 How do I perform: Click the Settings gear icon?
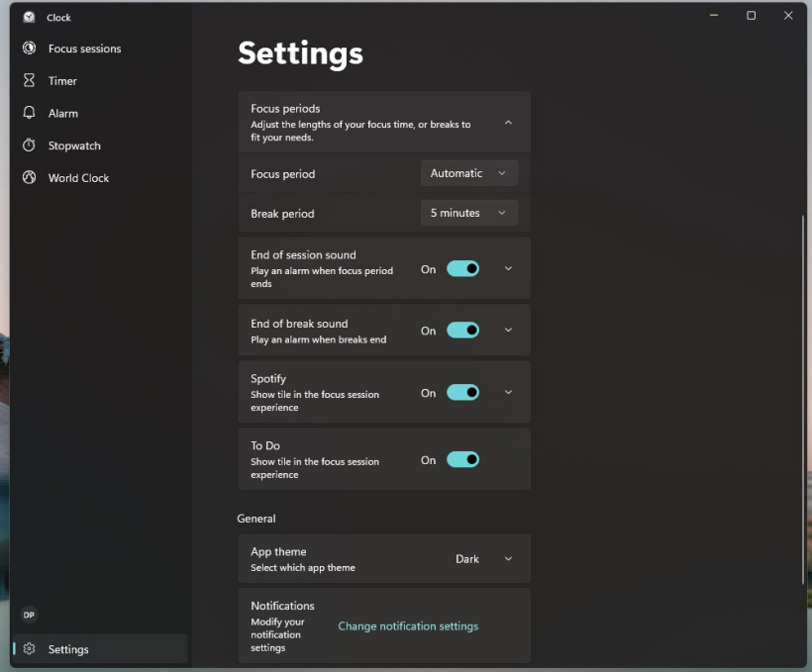(x=28, y=648)
